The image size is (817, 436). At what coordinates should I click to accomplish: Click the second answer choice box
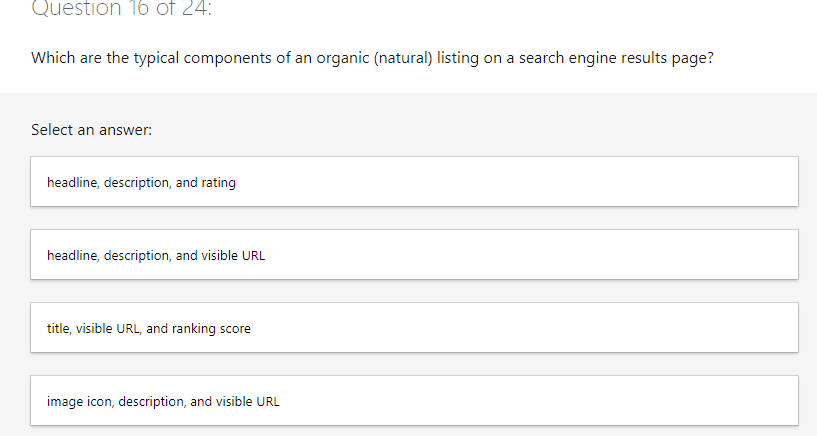coord(414,255)
